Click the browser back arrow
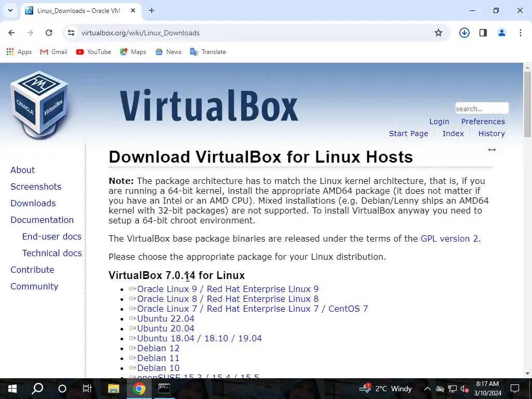 pyautogui.click(x=11, y=33)
